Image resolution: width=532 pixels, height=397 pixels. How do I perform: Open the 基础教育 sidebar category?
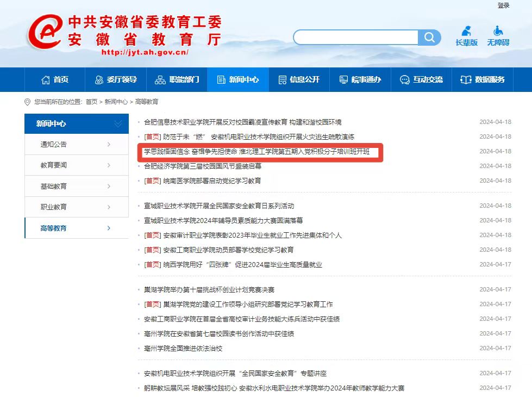pos(76,186)
